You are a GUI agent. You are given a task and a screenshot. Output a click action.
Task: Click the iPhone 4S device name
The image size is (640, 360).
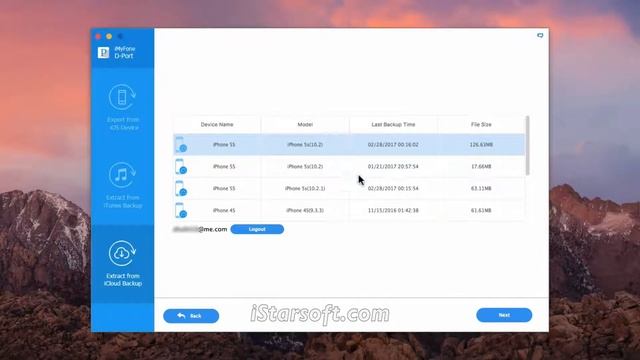[224, 210]
